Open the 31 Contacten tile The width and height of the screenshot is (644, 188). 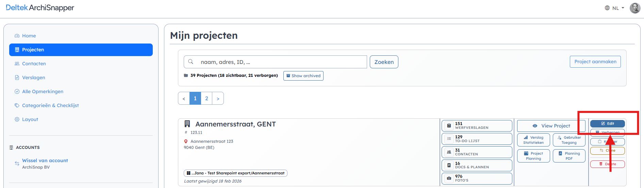477,152
